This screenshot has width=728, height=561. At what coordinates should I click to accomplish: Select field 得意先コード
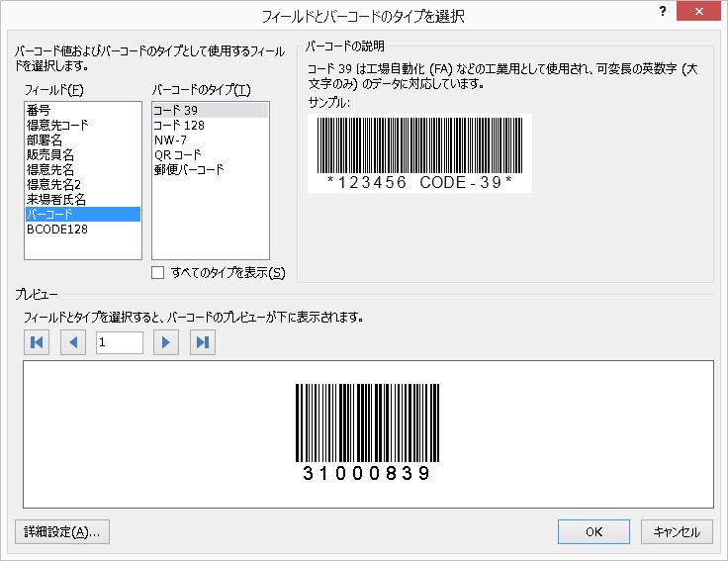click(x=83, y=125)
